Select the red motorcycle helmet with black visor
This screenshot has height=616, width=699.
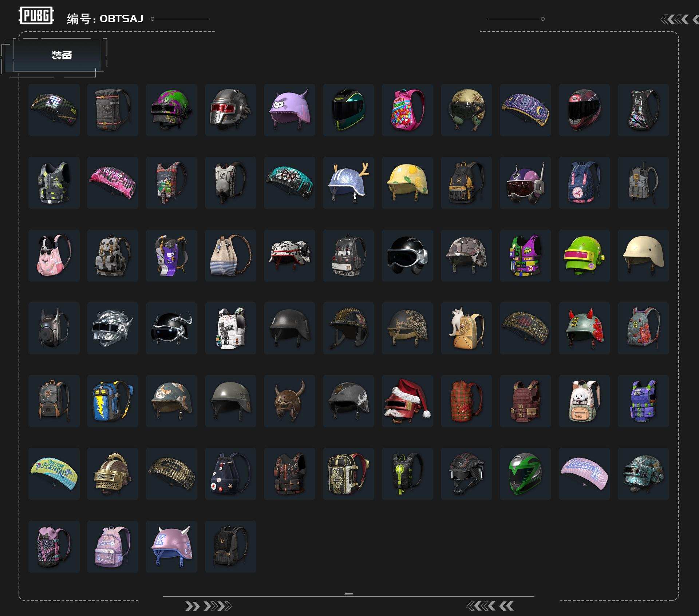584,110
